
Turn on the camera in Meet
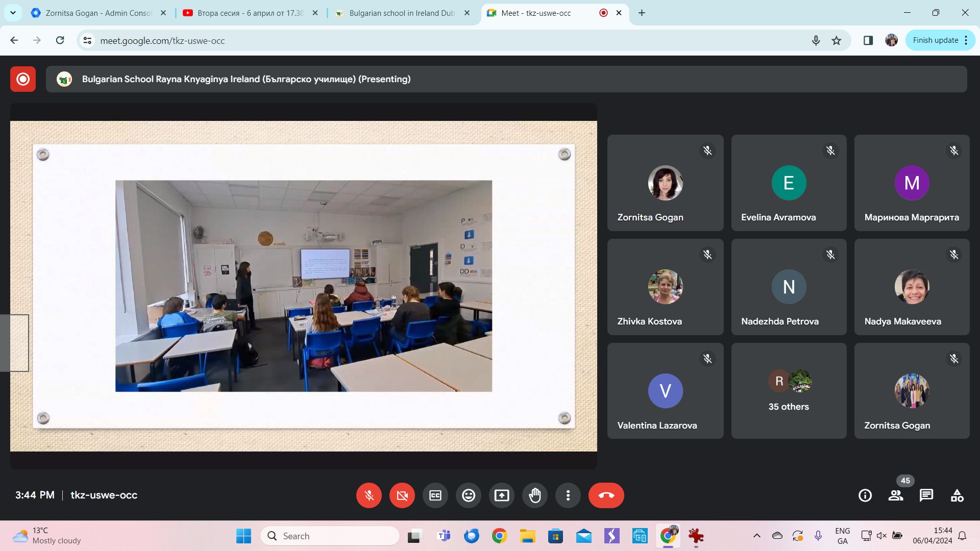pyautogui.click(x=402, y=495)
